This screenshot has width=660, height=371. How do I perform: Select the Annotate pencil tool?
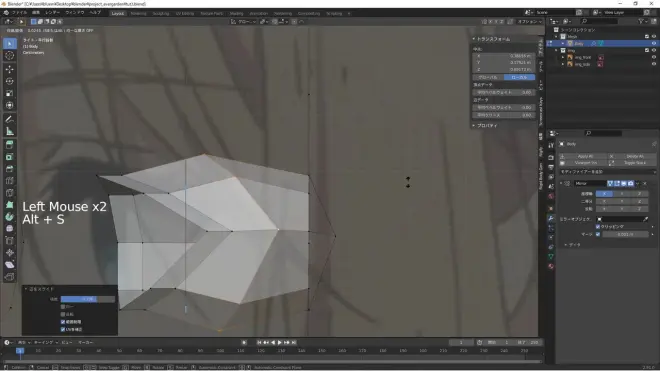tap(10, 120)
